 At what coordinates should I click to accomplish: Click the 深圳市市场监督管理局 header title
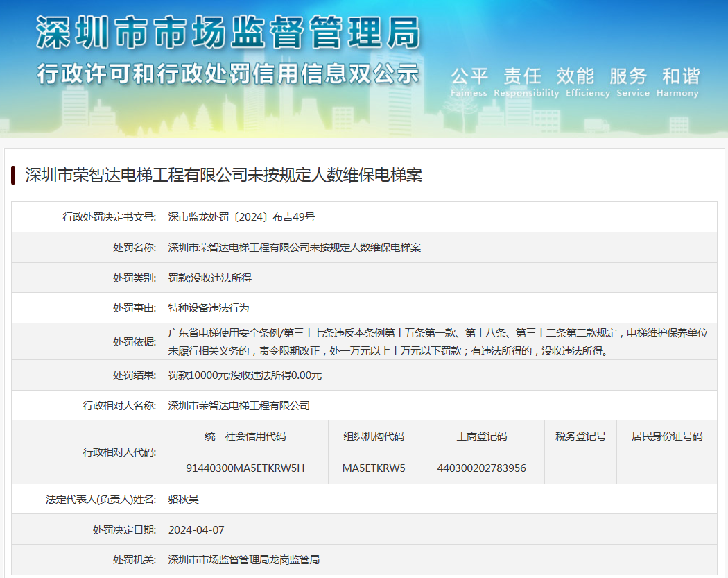(227, 33)
